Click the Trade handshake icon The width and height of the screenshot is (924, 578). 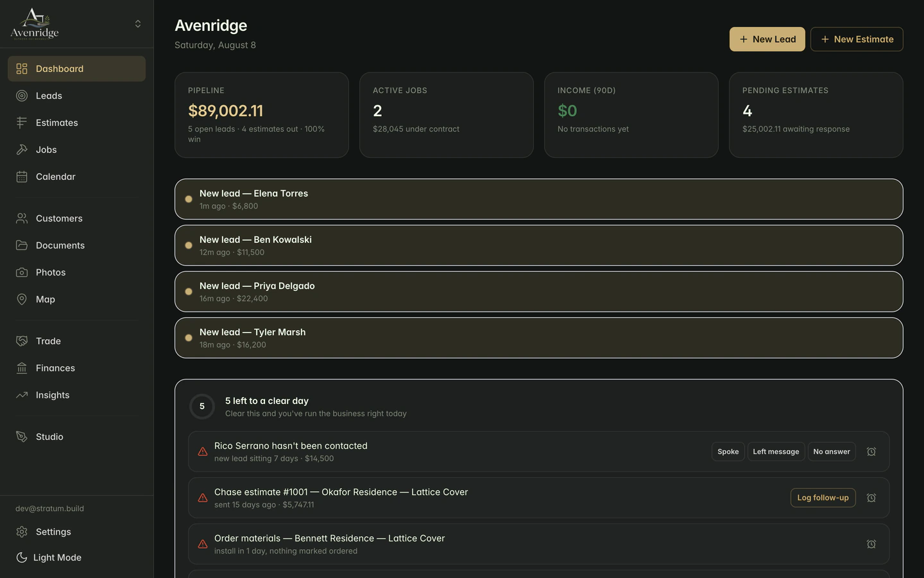click(22, 341)
